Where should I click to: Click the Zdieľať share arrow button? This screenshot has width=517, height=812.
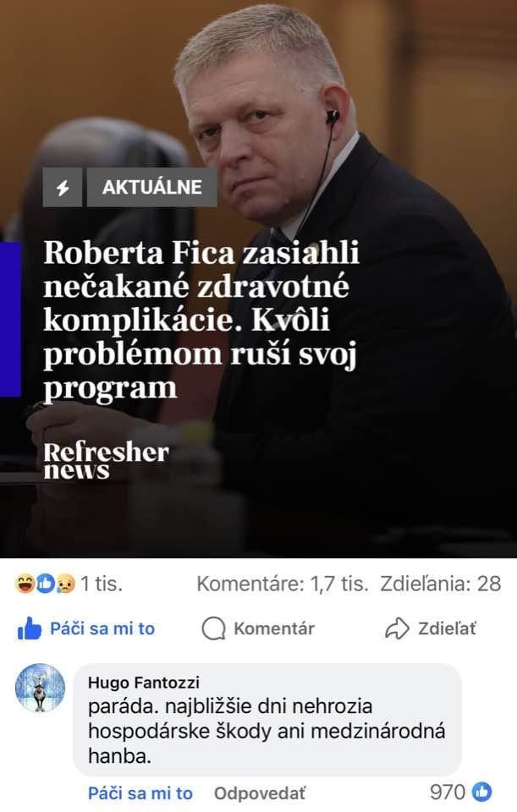431,628
